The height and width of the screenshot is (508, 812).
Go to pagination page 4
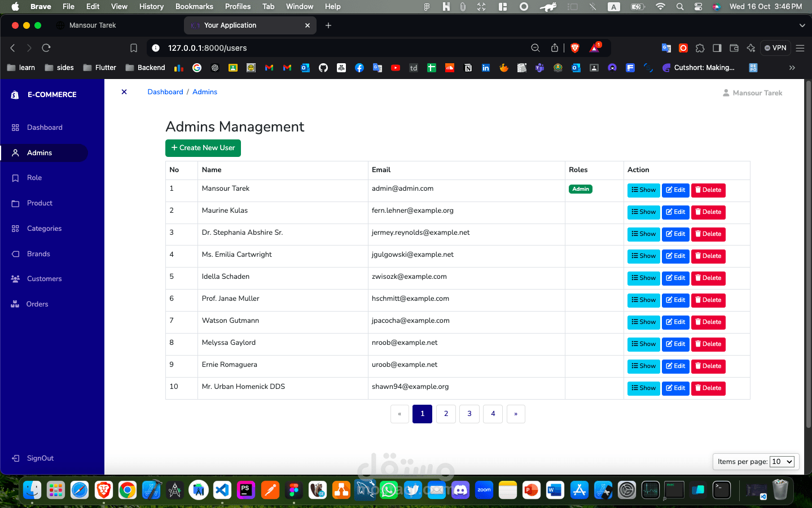click(493, 414)
